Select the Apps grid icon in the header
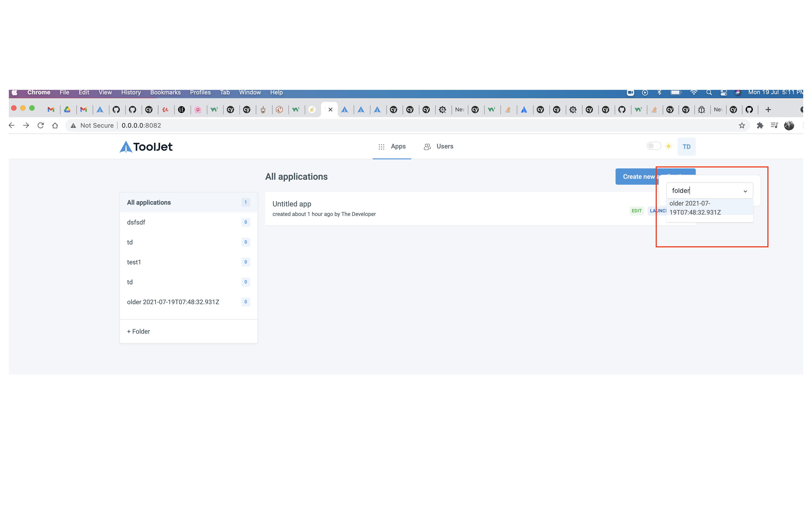Viewport: 812px width, 507px height. [381, 146]
